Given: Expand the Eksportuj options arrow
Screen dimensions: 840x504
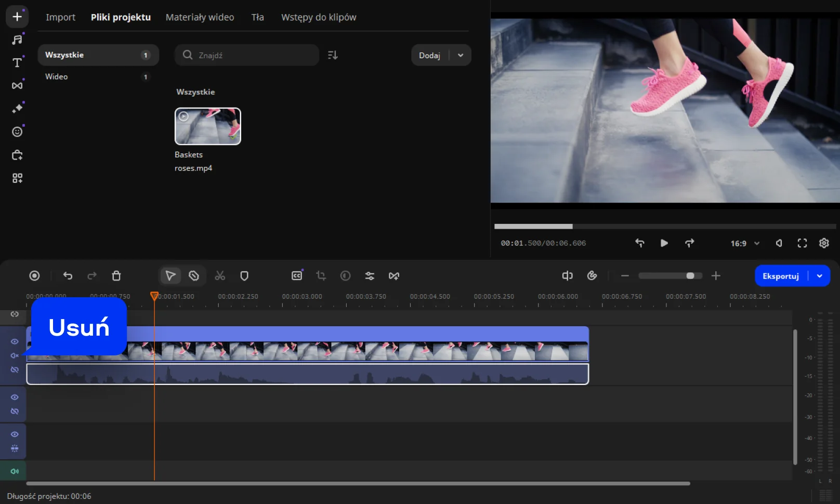Looking at the screenshot, I should [x=820, y=276].
